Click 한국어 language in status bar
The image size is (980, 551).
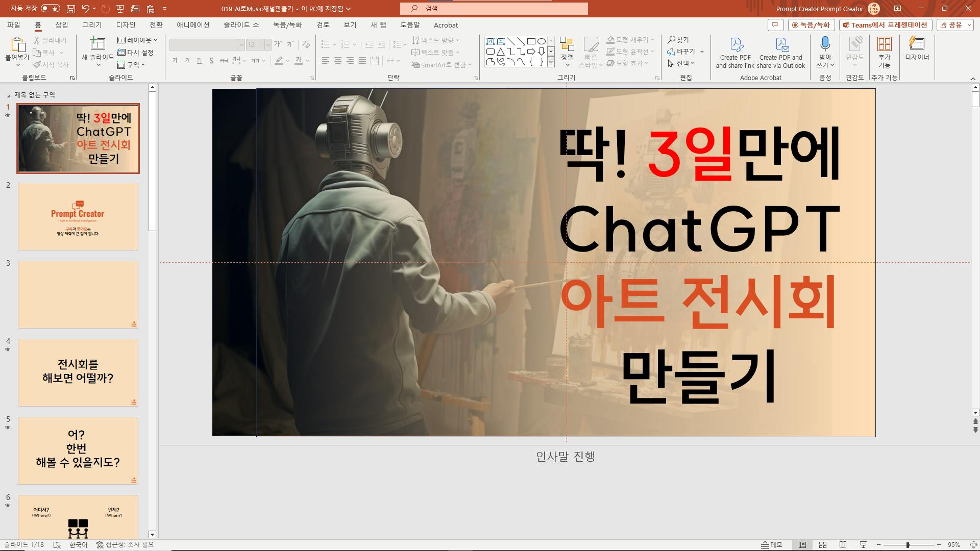(79, 545)
